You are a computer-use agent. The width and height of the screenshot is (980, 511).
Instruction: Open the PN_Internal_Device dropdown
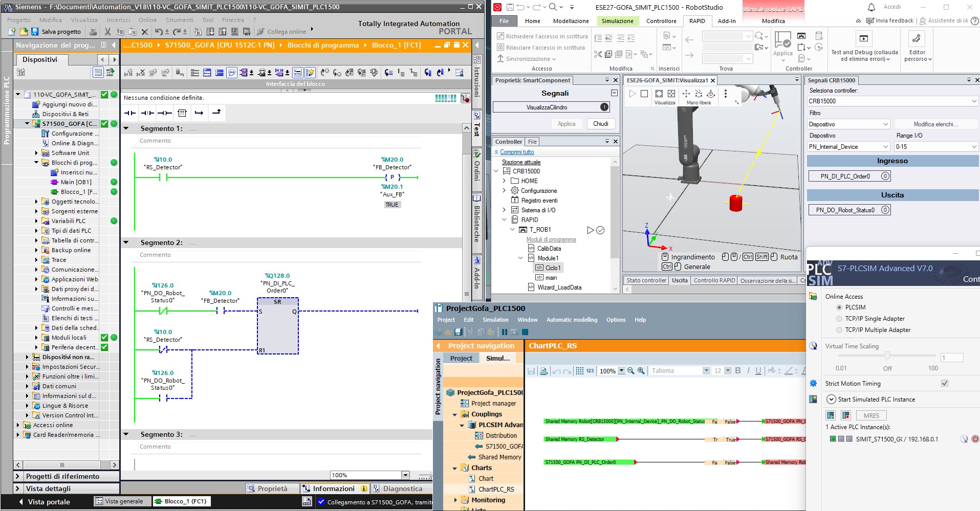coord(849,147)
